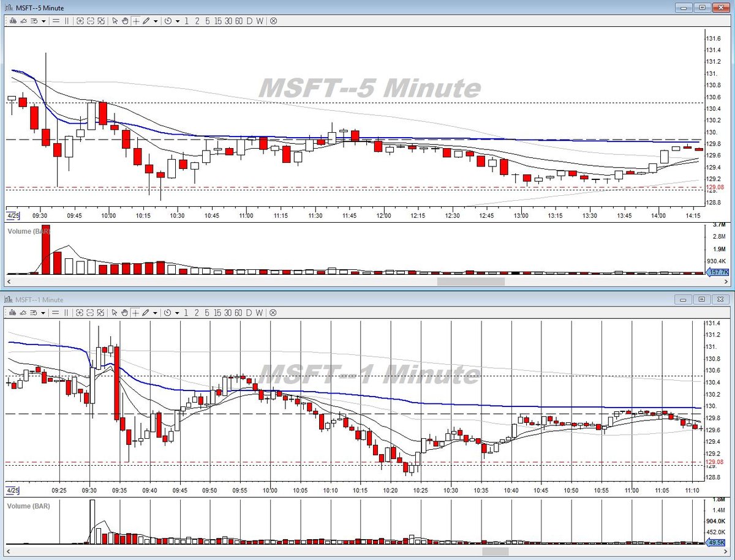Click Volume (BAR) label in 1 Minute window

28,506
